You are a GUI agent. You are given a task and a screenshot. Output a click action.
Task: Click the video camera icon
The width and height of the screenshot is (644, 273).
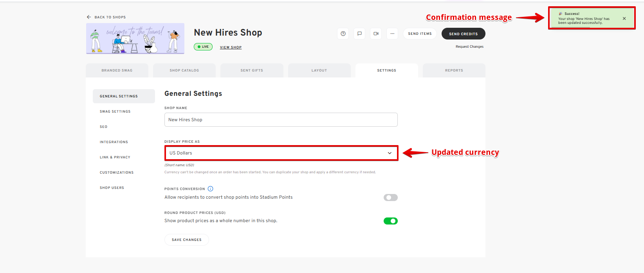point(376,34)
